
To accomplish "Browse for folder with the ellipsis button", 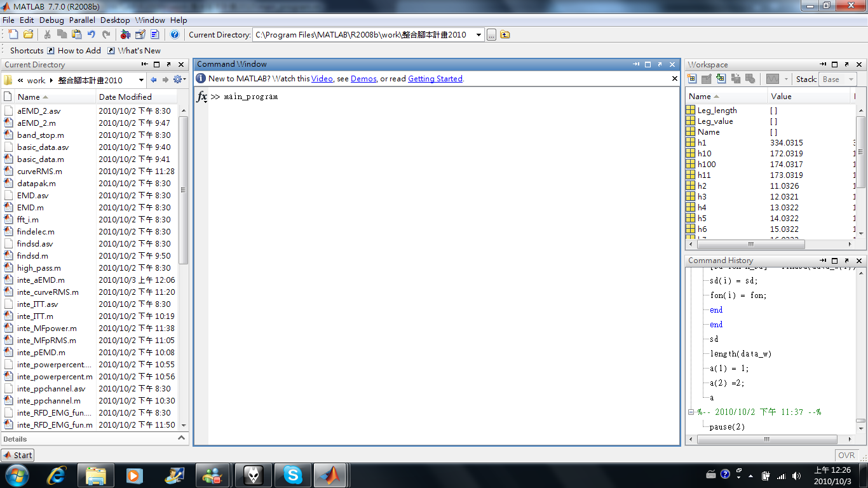I will coord(491,35).
